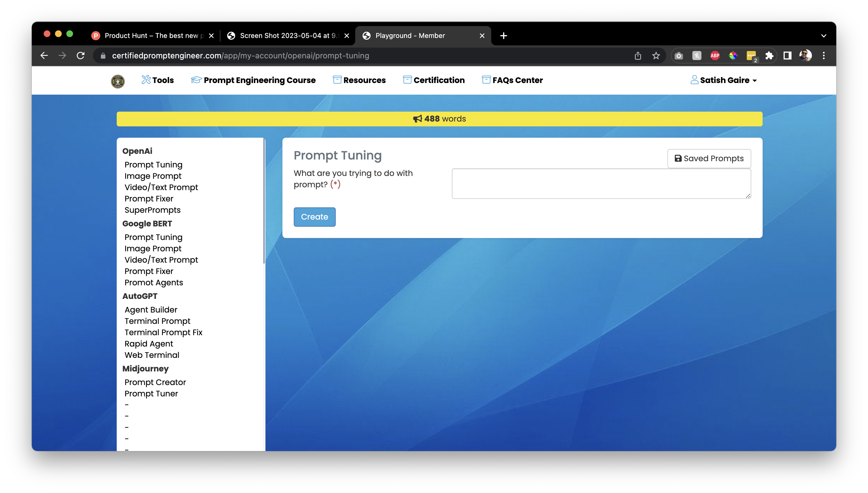The image size is (868, 493).
Task: Close the Product Hunt tab
Action: coord(211,35)
